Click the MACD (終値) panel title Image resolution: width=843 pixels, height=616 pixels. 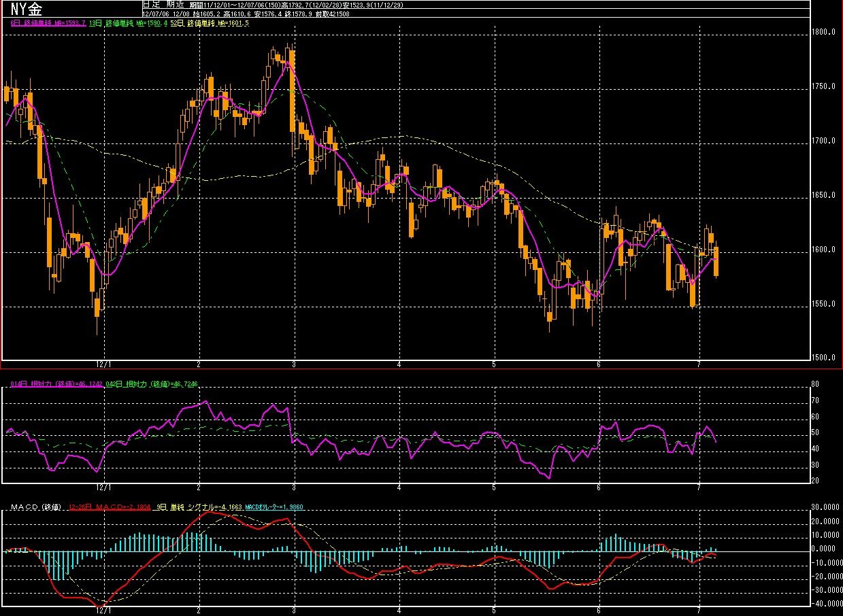[x=35, y=507]
